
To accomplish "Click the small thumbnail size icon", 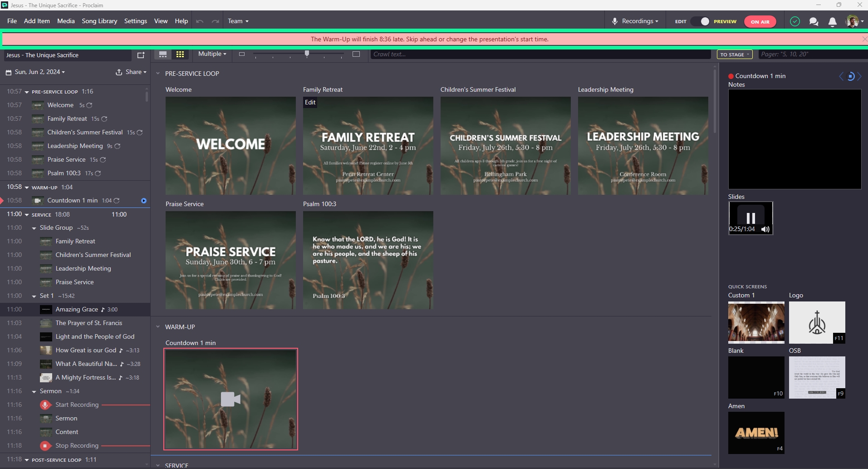I will (x=242, y=54).
